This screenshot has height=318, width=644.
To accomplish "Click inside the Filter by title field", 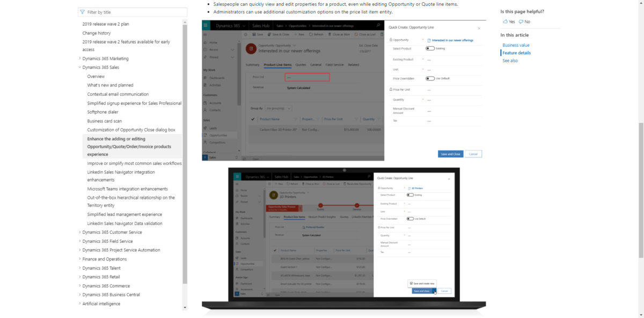I will coord(133,12).
